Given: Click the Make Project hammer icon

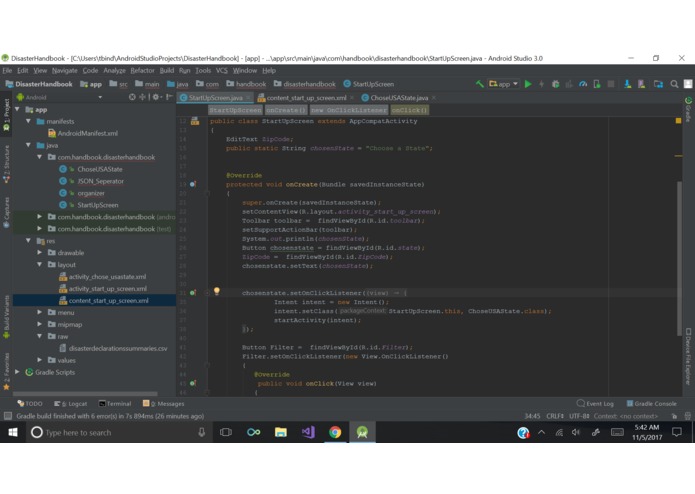Looking at the screenshot, I should [479, 84].
